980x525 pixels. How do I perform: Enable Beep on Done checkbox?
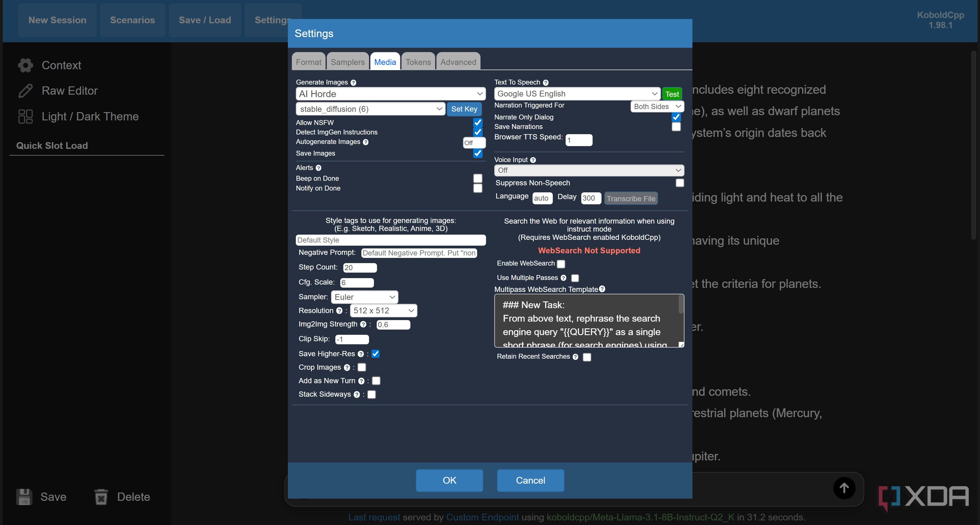[x=477, y=179]
